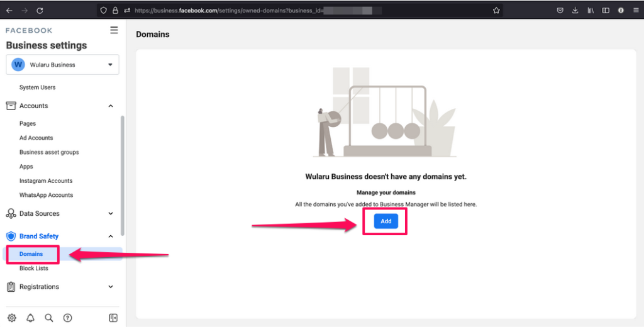Click the permissions icon beside the padlock
Image resolution: width=644 pixels, height=327 pixels.
pyautogui.click(x=127, y=10)
